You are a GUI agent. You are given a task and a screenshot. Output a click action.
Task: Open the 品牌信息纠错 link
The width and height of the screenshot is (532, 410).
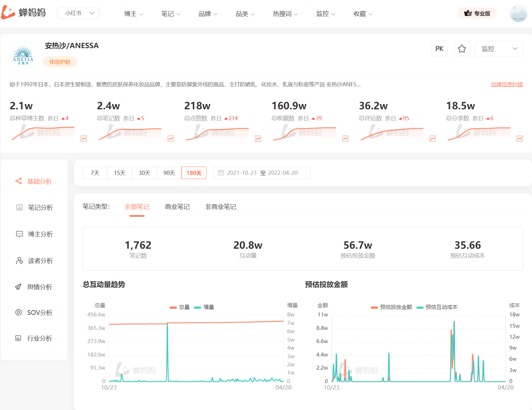point(507,84)
